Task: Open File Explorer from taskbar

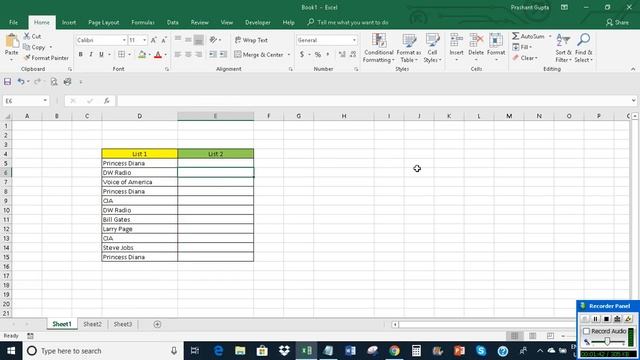Action: [x=240, y=351]
